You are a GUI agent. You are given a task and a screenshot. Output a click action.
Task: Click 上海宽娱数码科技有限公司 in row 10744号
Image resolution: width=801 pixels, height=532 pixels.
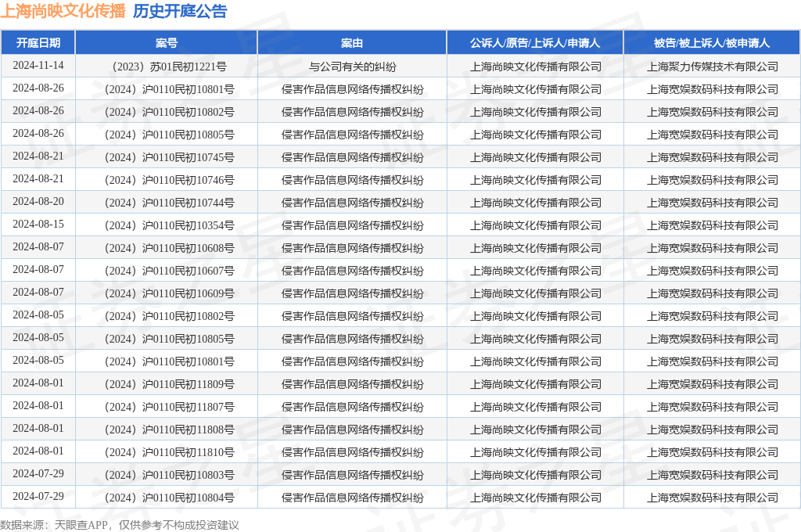click(712, 203)
